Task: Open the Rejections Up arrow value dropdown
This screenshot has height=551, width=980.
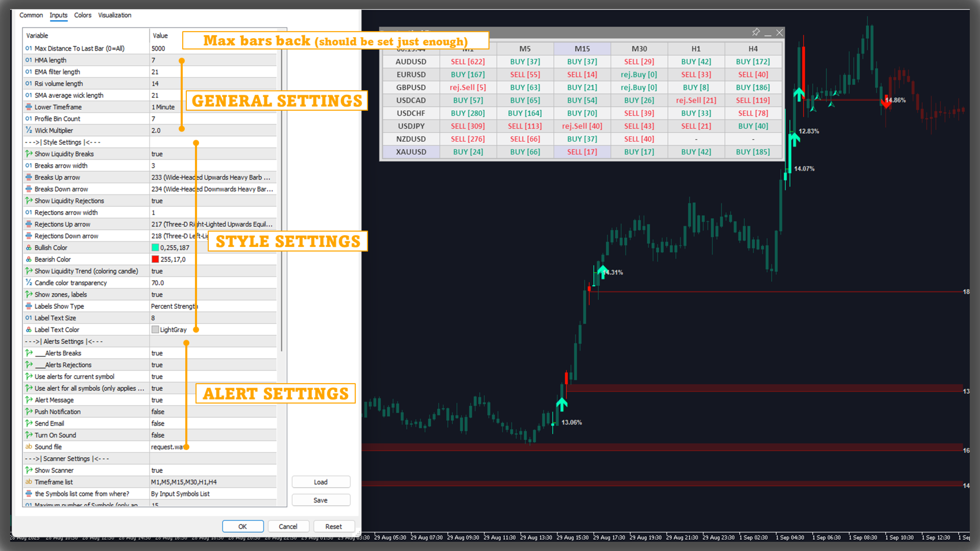Action: 213,224
